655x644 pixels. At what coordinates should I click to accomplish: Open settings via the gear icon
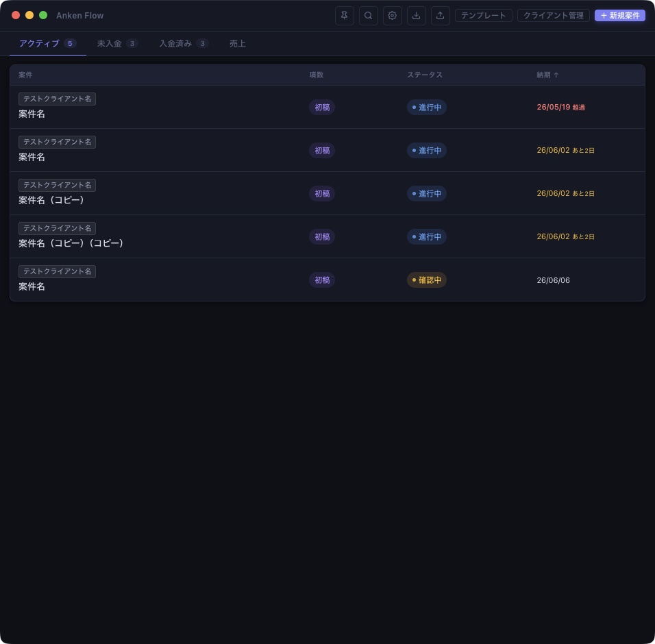pyautogui.click(x=392, y=16)
